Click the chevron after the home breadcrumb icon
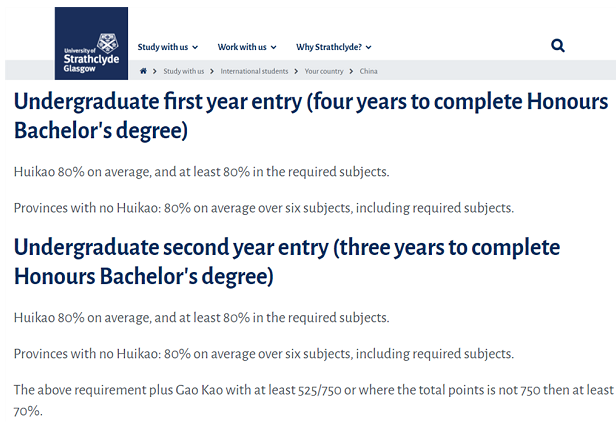The width and height of the screenshot is (616, 422). pos(155,71)
